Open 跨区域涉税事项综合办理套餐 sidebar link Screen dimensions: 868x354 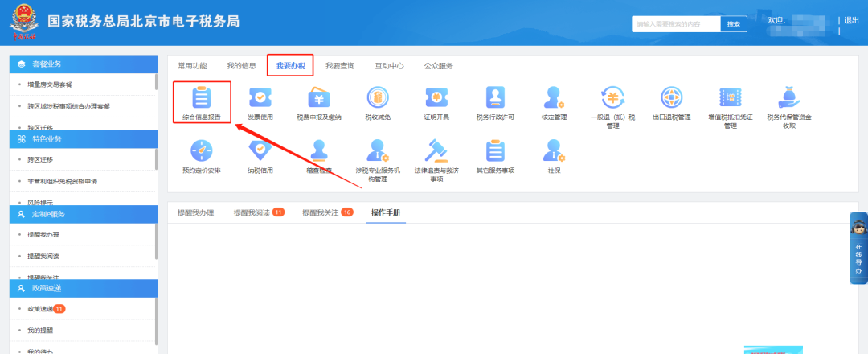[x=68, y=106]
